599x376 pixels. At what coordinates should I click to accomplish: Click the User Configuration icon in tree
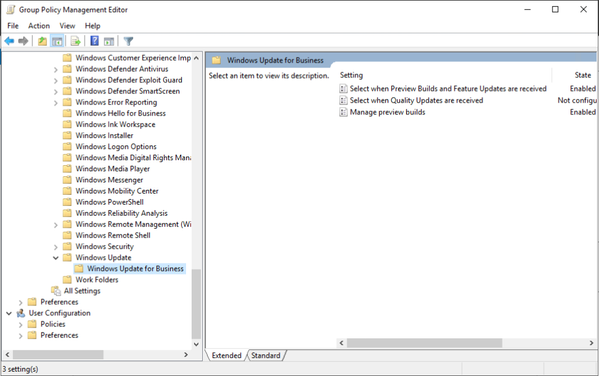(21, 313)
